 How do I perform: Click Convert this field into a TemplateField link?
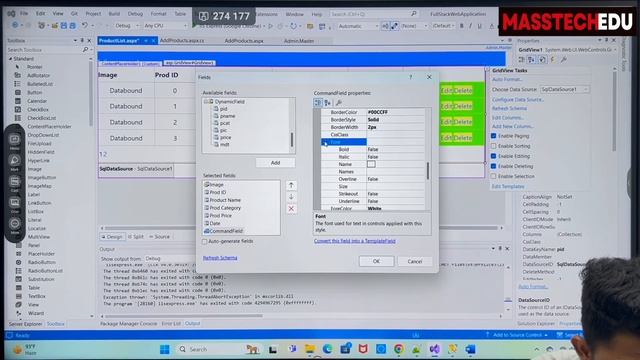tap(355, 241)
